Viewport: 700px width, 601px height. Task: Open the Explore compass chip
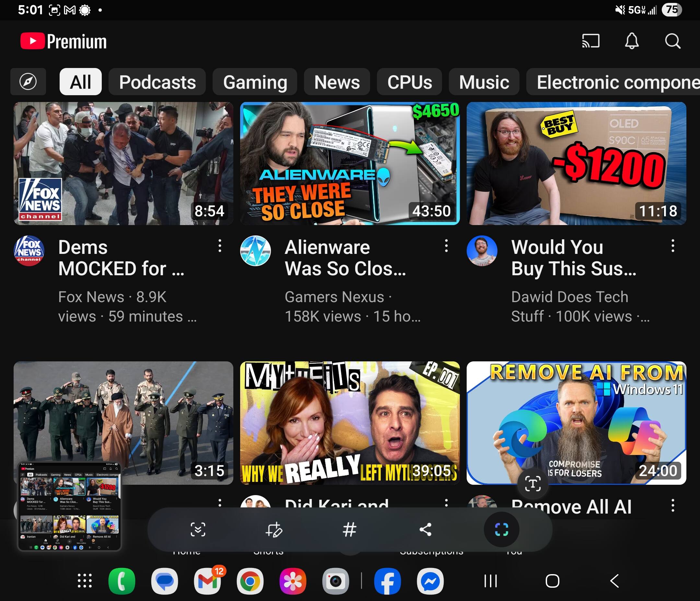click(x=28, y=82)
